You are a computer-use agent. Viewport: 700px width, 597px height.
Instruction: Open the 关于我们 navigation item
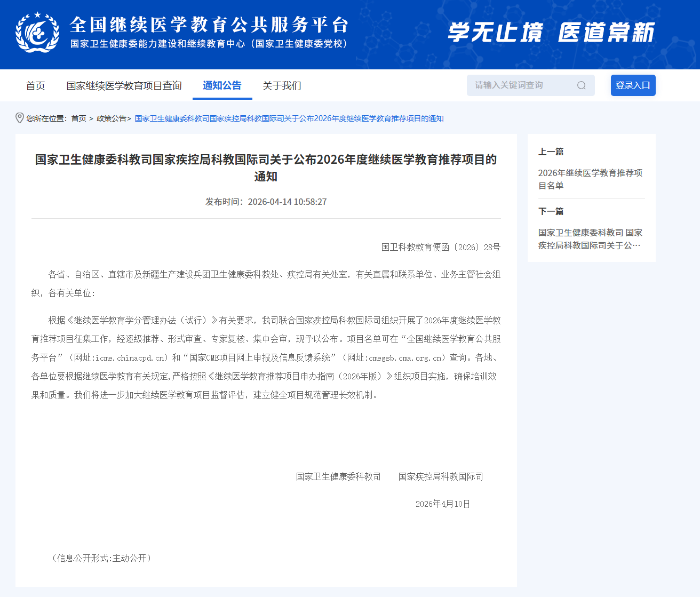coord(282,86)
